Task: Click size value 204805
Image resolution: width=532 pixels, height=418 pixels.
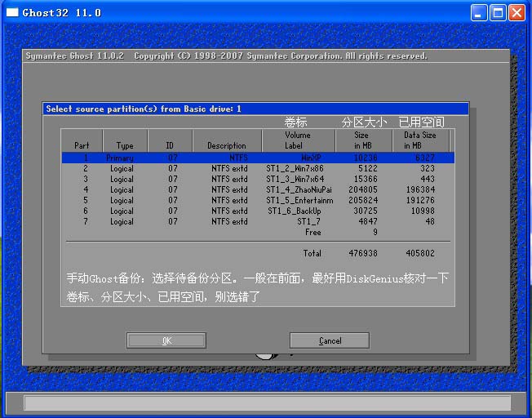Action: 363,189
